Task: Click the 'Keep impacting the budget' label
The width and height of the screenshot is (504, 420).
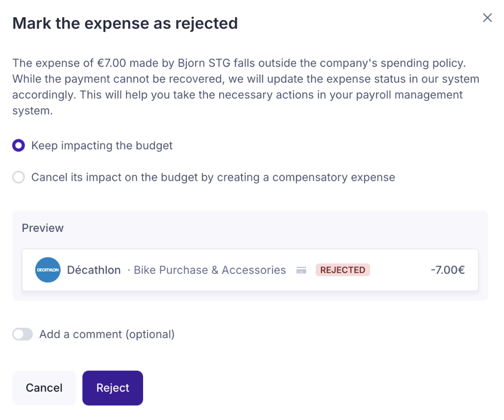Action: click(x=102, y=146)
